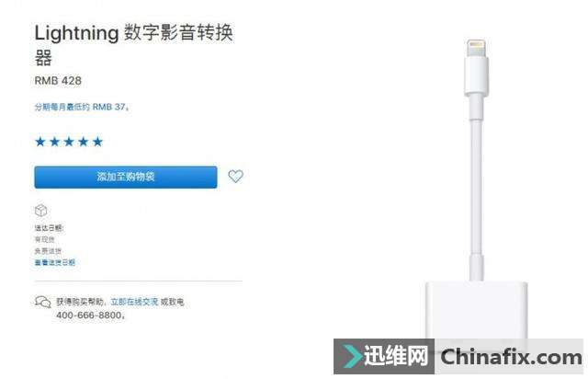Click the chat bubbles help icon
588x379 pixels.
point(43,302)
